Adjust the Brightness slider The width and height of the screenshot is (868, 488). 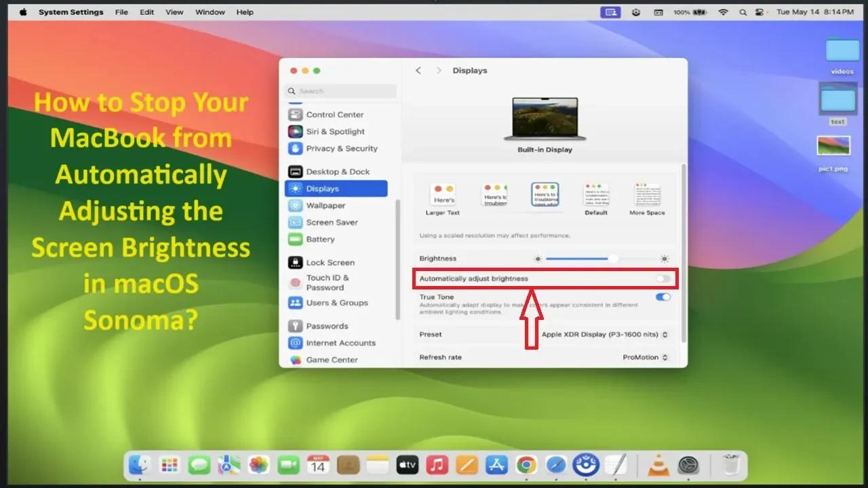click(x=612, y=258)
